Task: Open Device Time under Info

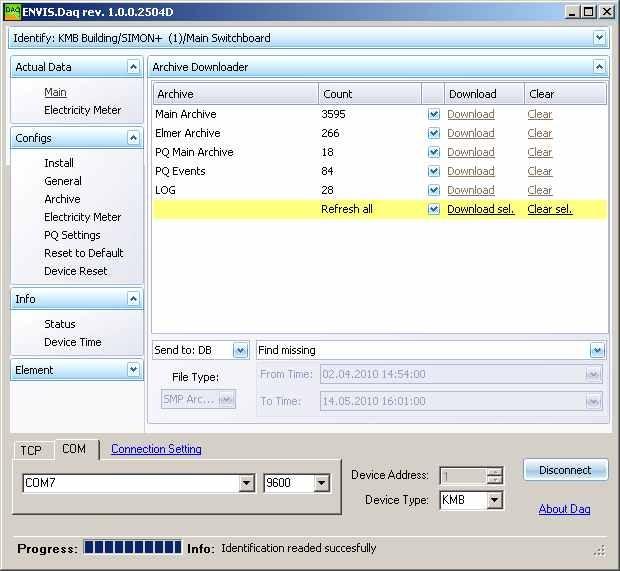Action: coord(73,342)
